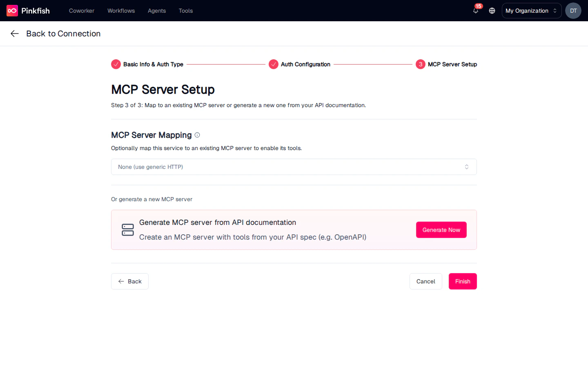
Task: Click the Pinkfish logo icon
Action: tap(11, 10)
